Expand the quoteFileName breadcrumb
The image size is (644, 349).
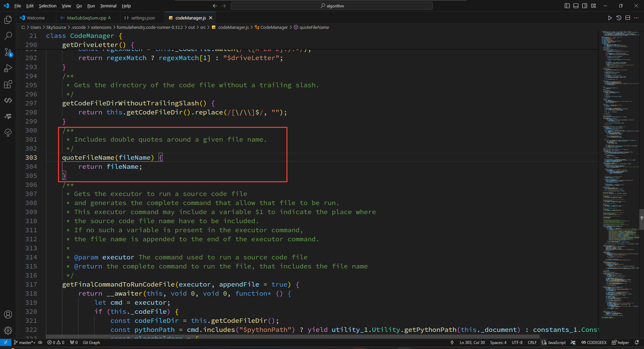(311, 27)
